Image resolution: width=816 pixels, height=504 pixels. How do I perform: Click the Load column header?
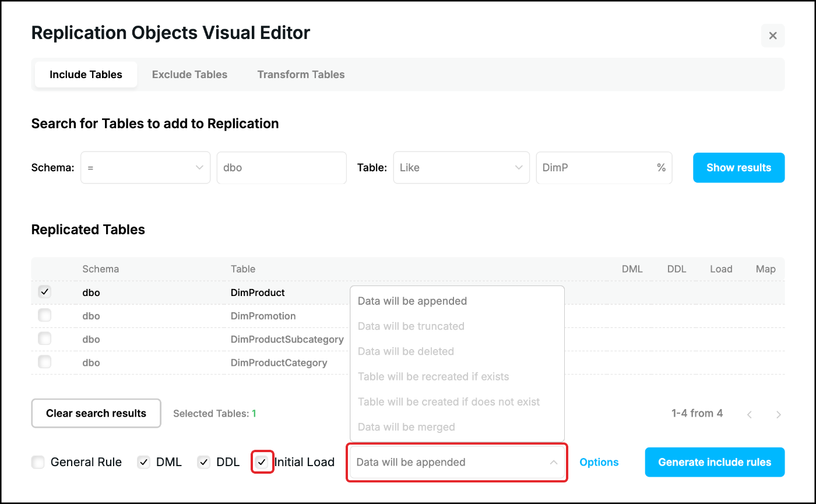pyautogui.click(x=721, y=269)
